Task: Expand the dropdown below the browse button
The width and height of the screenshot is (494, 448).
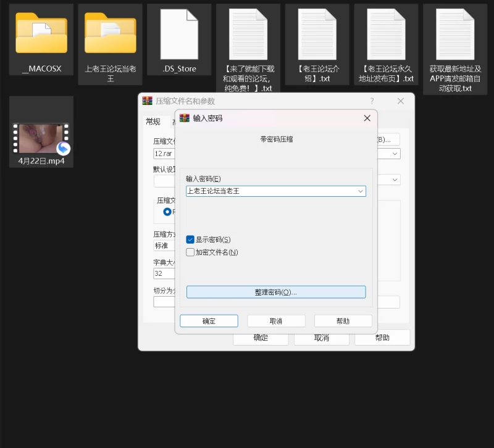Action: [395, 154]
